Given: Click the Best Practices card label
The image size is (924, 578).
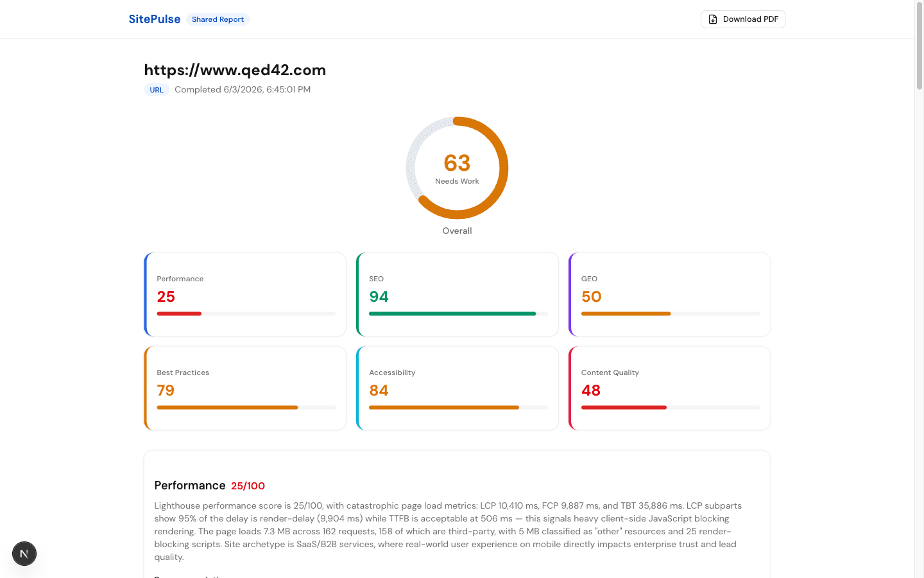Looking at the screenshot, I should click(x=183, y=372).
